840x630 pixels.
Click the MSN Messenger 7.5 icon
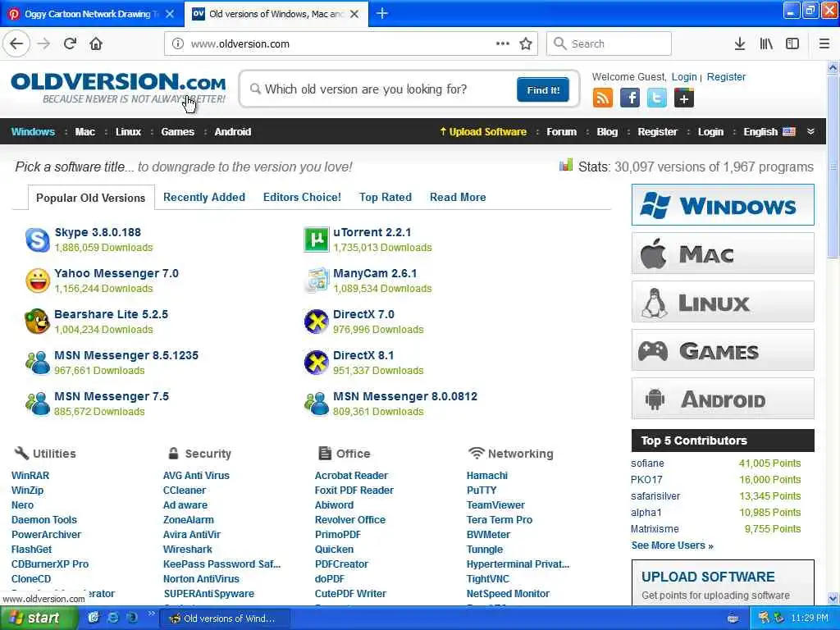[38, 404]
